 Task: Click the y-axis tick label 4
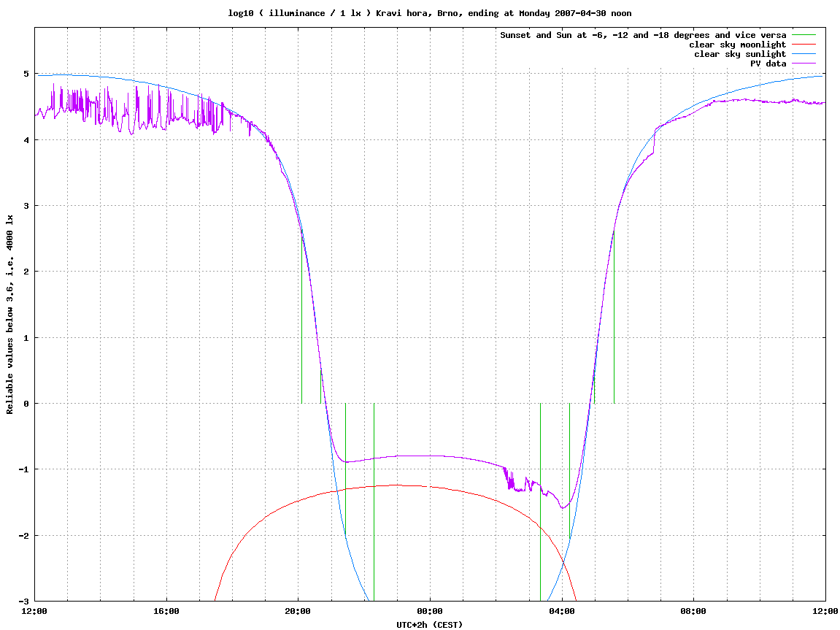[x=26, y=140]
